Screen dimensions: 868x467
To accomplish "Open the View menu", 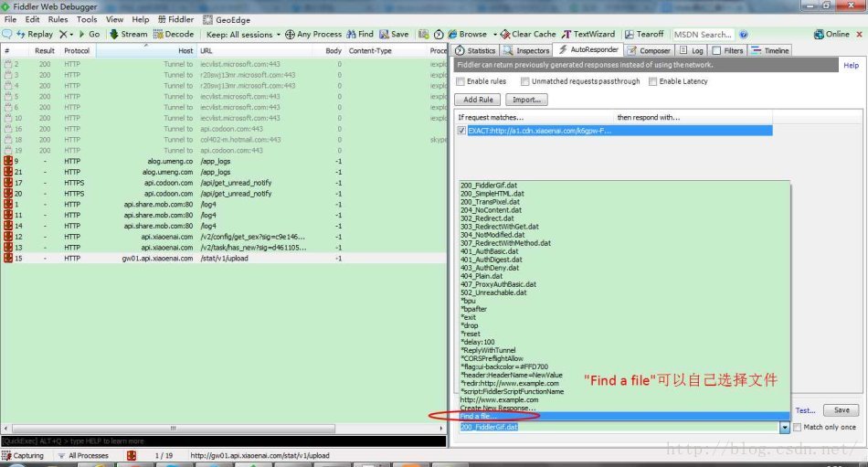I will coord(114,19).
